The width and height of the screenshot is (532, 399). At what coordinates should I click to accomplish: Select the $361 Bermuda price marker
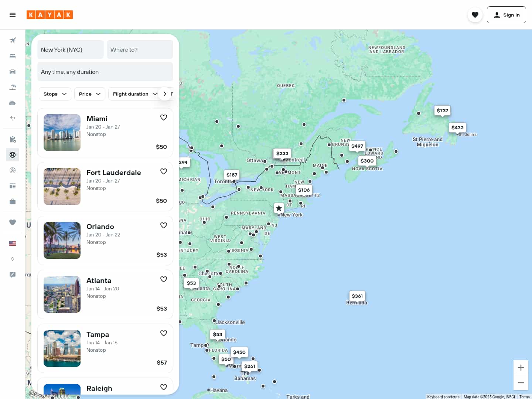click(x=357, y=296)
